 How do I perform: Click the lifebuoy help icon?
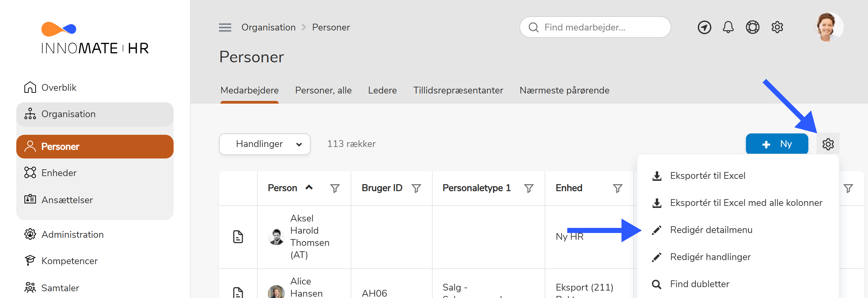click(752, 27)
